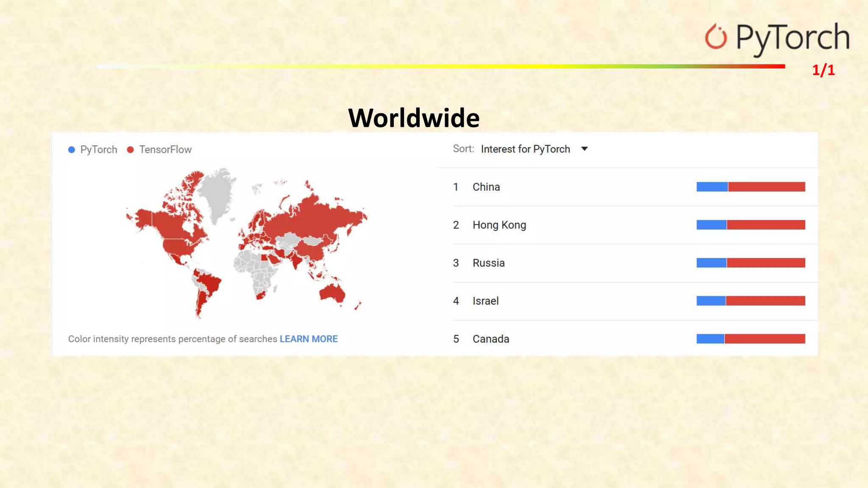Click Brazil on the world map

[210, 283]
